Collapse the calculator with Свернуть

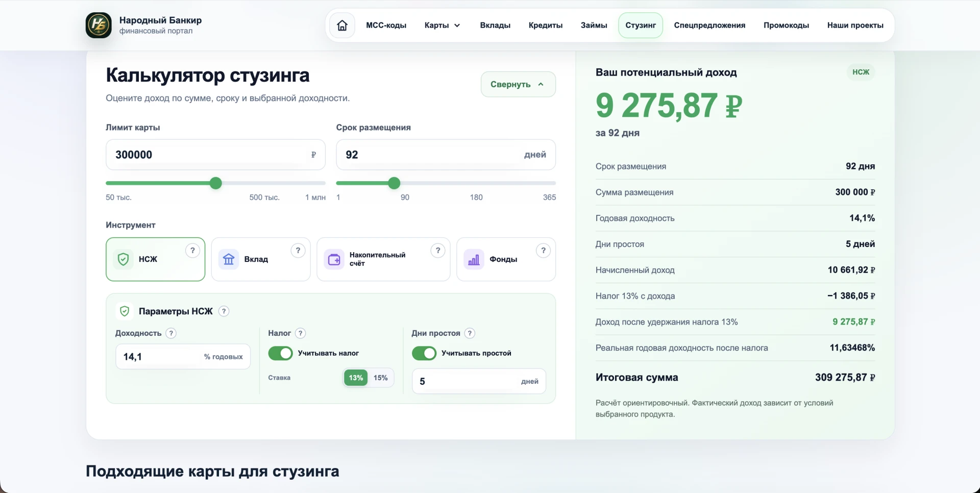point(518,84)
